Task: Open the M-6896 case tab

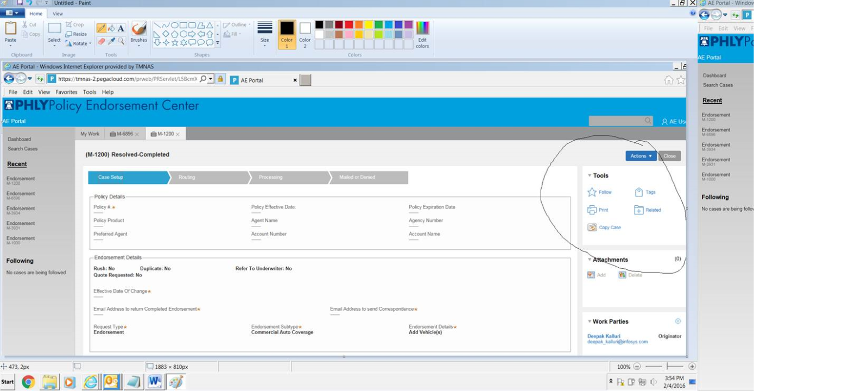Action: pyautogui.click(x=124, y=134)
